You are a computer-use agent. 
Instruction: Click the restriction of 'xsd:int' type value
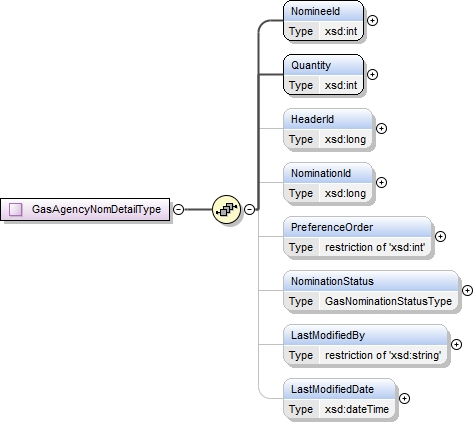tap(375, 247)
